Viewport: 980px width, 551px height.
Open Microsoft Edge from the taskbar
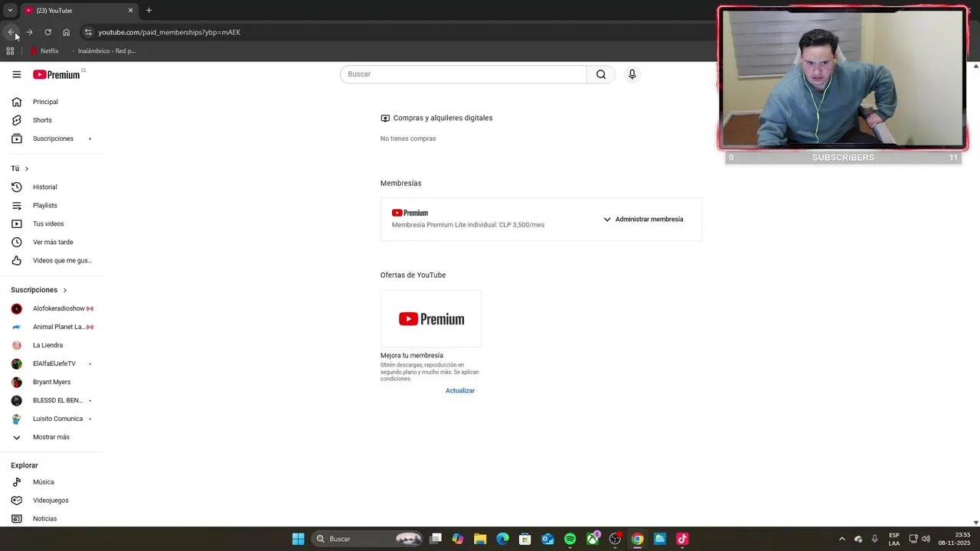[502, 539]
